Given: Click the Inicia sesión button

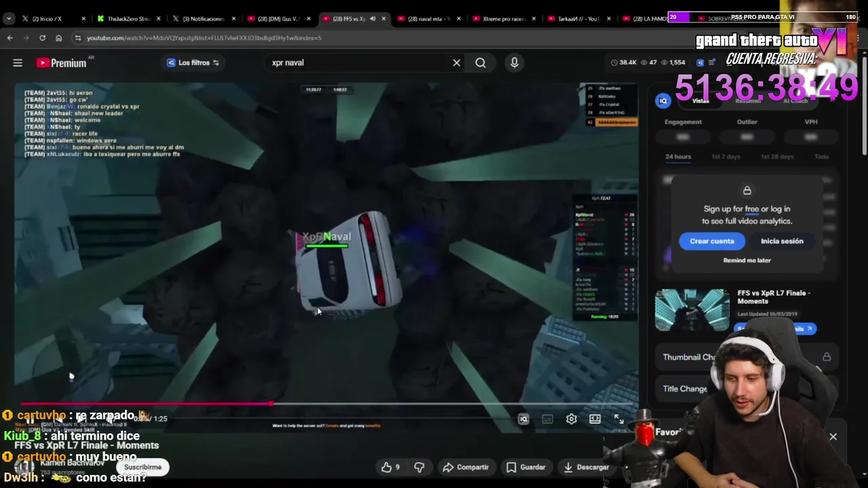Looking at the screenshot, I should pyautogui.click(x=782, y=241).
